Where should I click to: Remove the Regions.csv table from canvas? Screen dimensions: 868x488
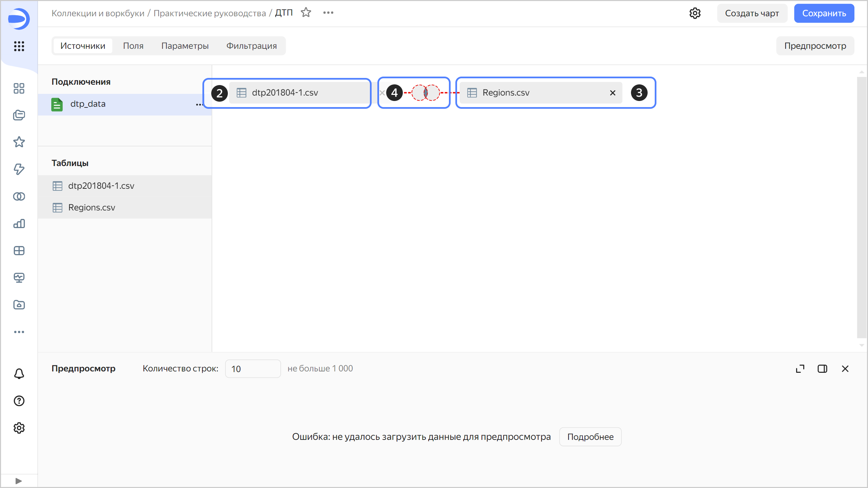point(612,93)
